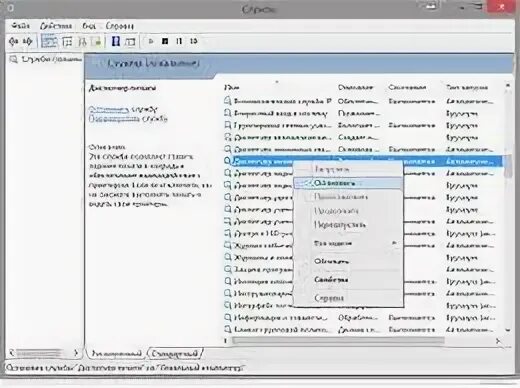
Task: Click the Остановить службу link
Action: coord(109,109)
